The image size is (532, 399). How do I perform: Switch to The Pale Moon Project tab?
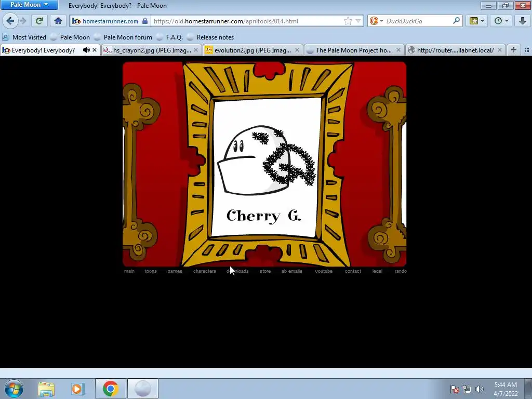coord(353,50)
